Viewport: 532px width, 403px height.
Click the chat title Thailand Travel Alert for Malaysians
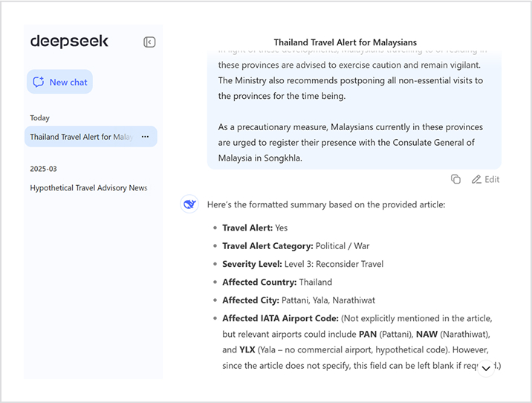pyautogui.click(x=345, y=42)
